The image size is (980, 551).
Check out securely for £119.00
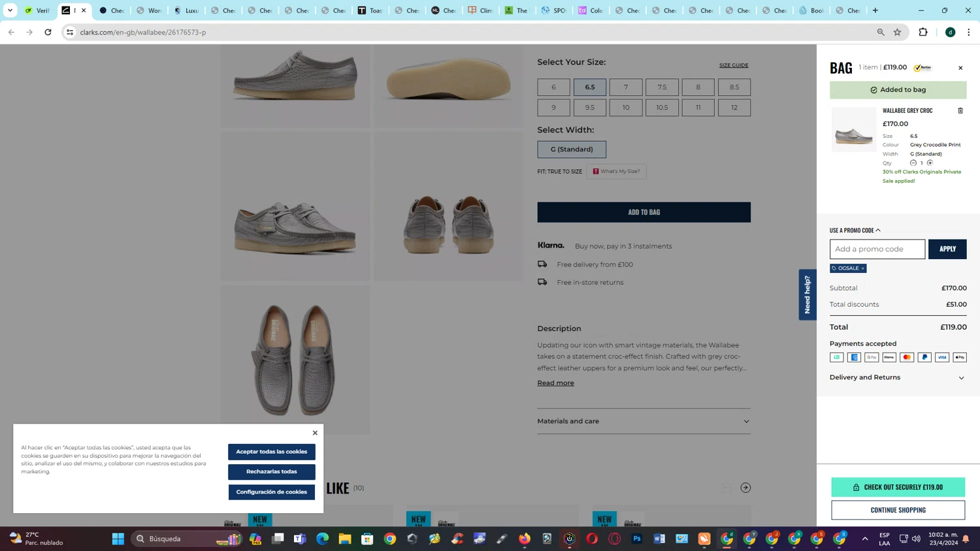pos(898,487)
